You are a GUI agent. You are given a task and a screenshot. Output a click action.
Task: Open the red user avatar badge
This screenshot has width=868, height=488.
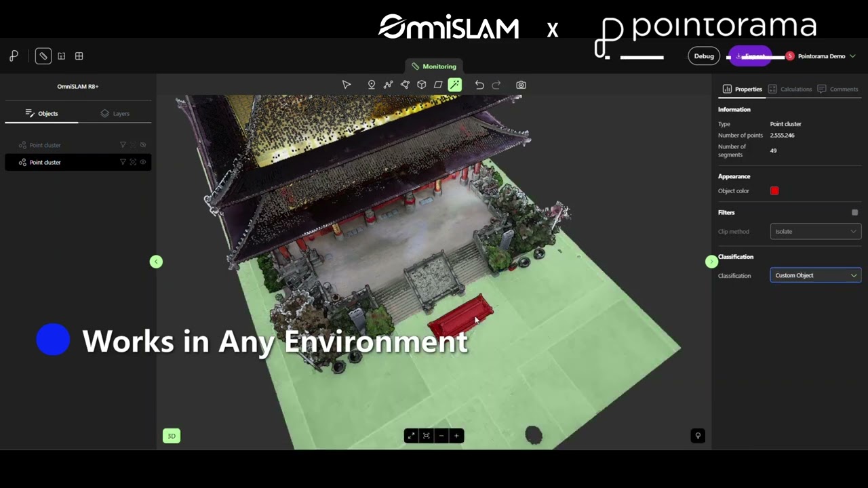[790, 56]
